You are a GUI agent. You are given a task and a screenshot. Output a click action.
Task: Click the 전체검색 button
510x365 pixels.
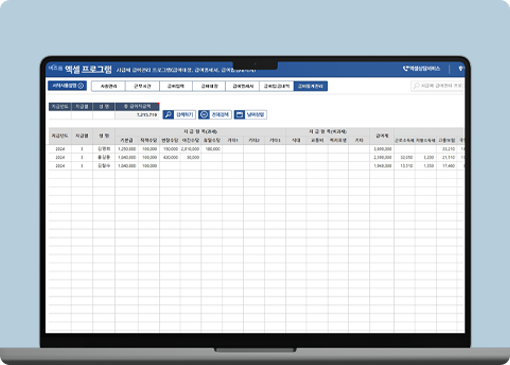pyautogui.click(x=215, y=115)
